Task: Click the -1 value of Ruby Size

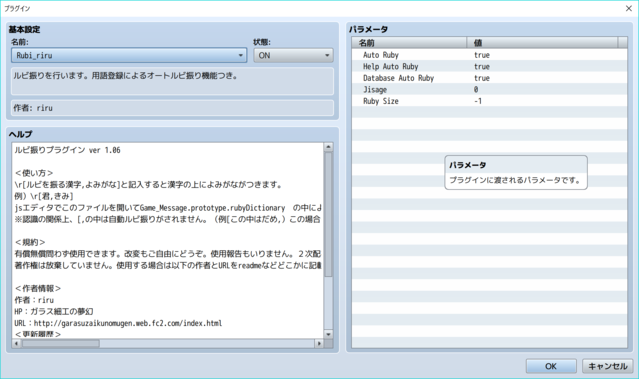Action: (478, 101)
